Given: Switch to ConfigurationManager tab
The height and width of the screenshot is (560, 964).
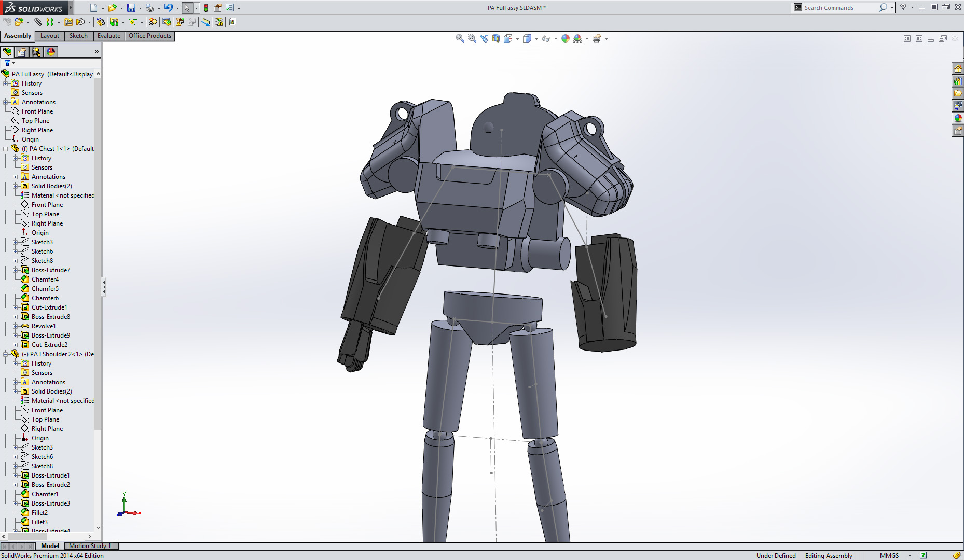Looking at the screenshot, I should click(36, 52).
